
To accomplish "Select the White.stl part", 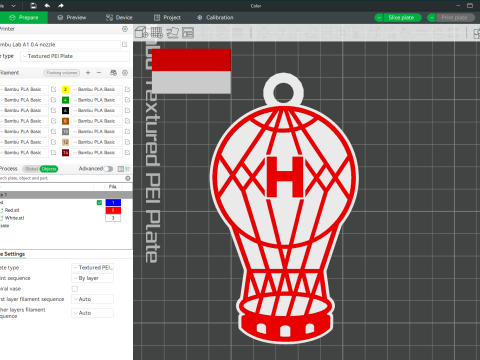I will [x=14, y=218].
